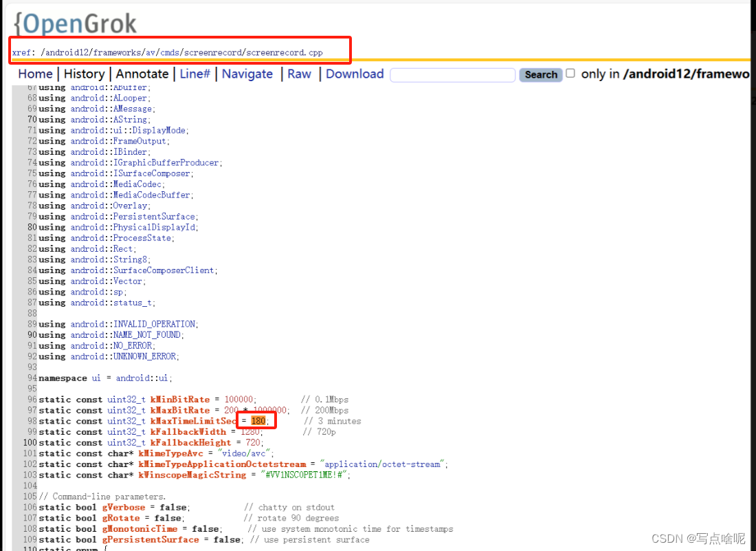This screenshot has height=551, width=756.
Task: Download screenrecord.cpp
Action: [355, 74]
